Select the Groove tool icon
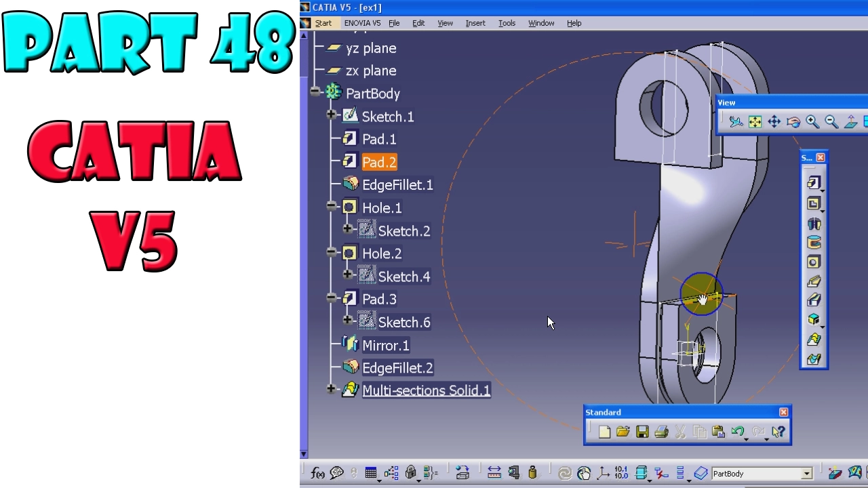Image resolution: width=868 pixels, height=488 pixels. point(814,243)
